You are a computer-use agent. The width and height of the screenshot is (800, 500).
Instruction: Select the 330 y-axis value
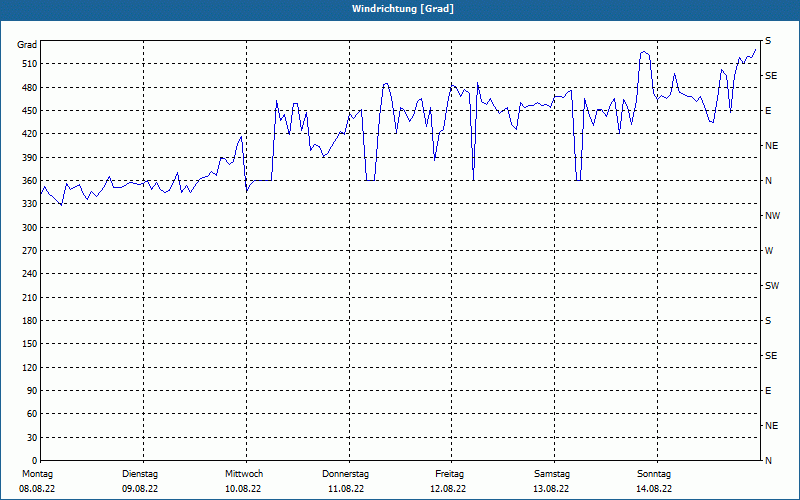click(x=29, y=204)
